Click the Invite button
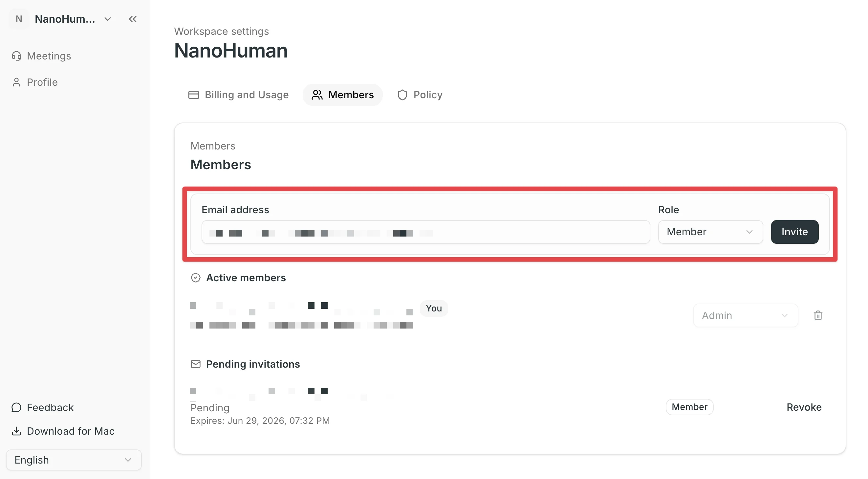This screenshot has height=479, width=868. (794, 232)
